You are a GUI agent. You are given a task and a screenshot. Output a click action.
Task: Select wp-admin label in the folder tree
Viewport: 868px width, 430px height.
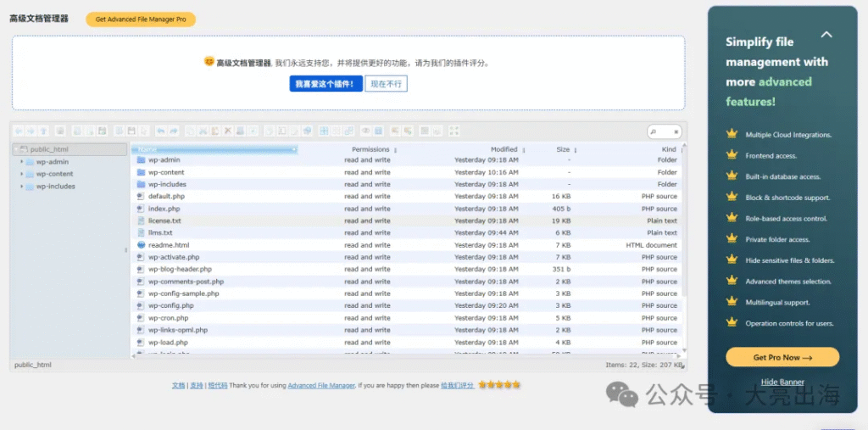click(x=52, y=162)
